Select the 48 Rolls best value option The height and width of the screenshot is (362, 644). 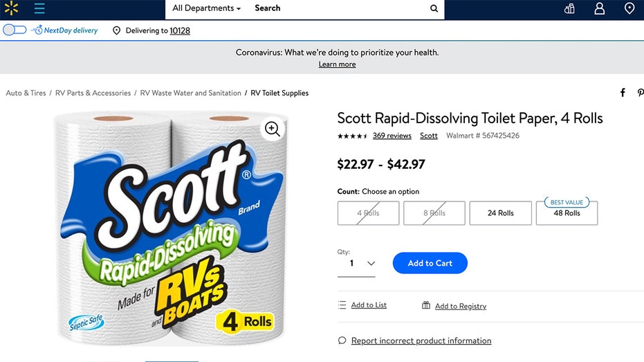pyautogui.click(x=567, y=213)
